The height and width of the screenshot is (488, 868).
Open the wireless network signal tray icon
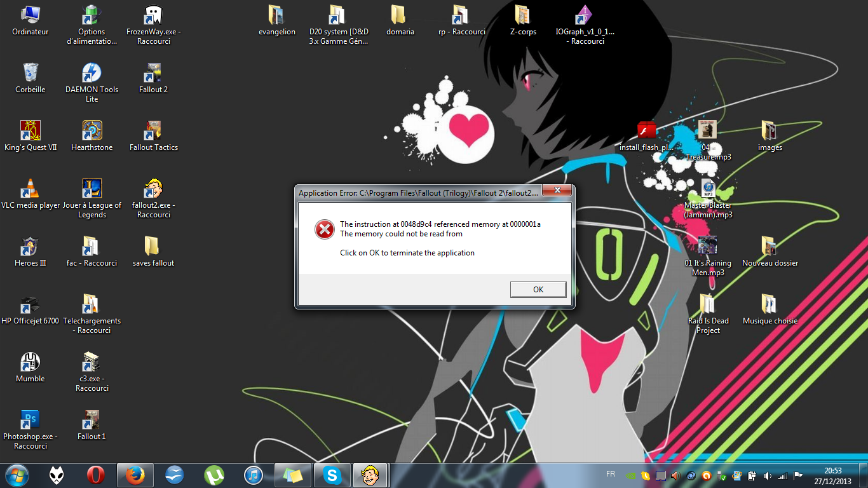click(x=783, y=476)
